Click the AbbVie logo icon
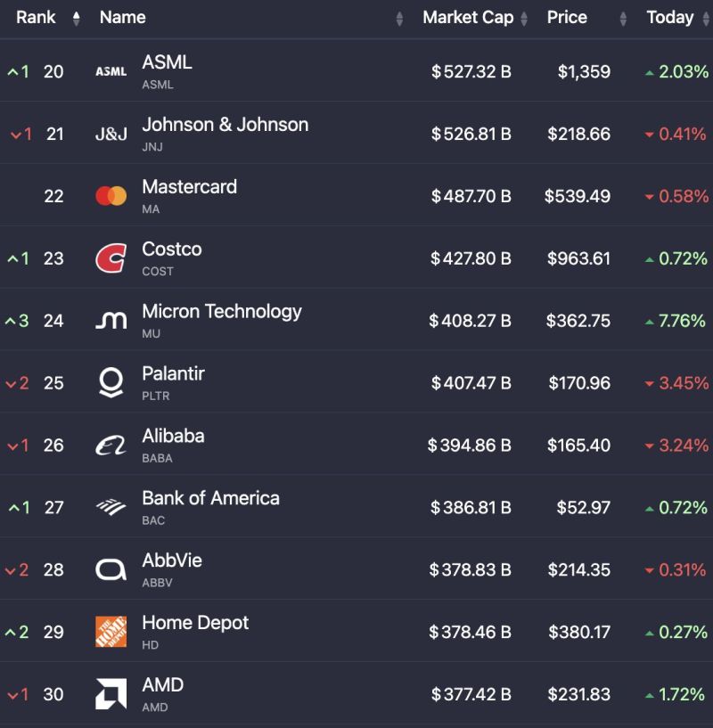713x728 pixels. pyautogui.click(x=111, y=569)
